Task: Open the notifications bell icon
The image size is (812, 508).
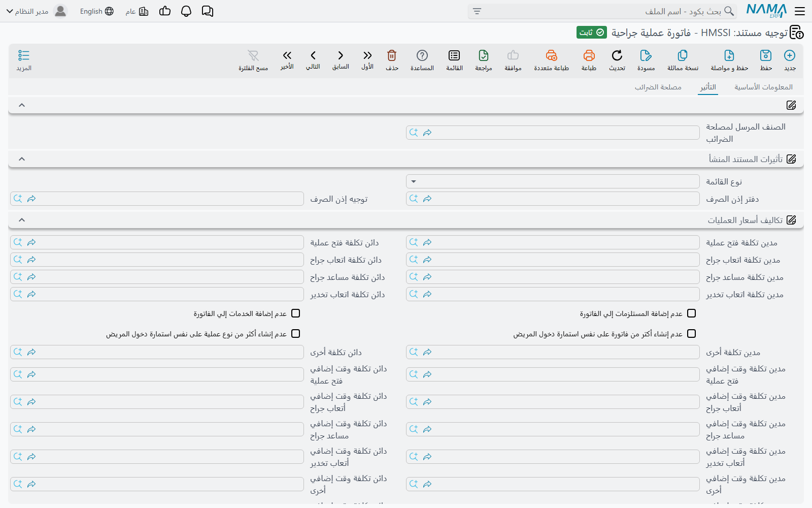Action: [186, 11]
